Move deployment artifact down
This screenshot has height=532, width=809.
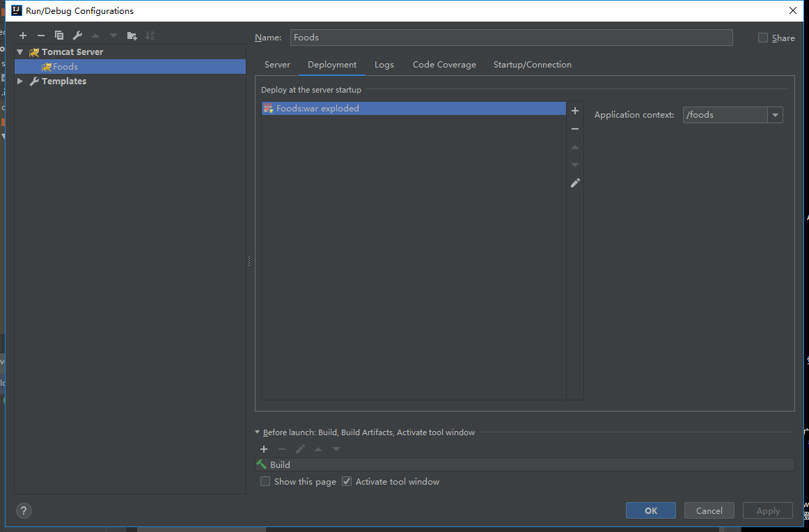coord(575,165)
